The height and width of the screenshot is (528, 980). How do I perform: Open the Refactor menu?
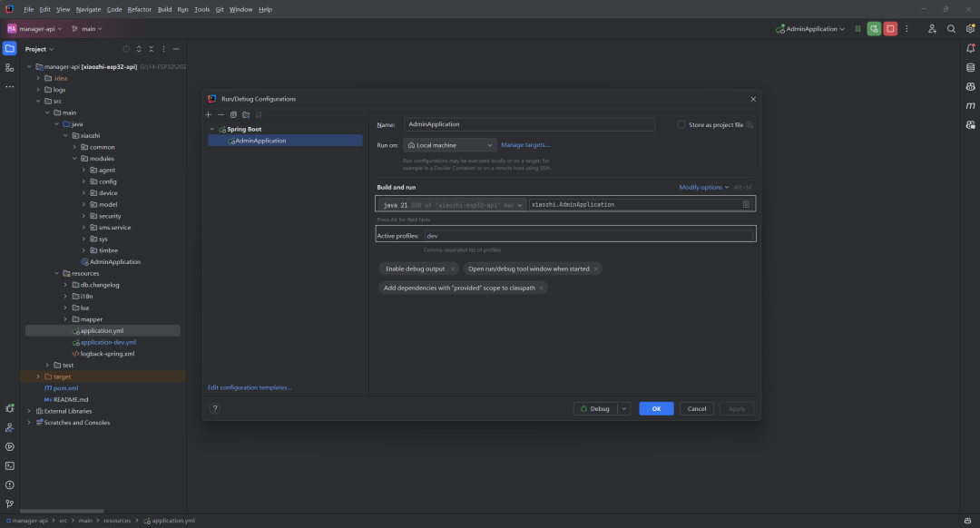[x=140, y=9]
